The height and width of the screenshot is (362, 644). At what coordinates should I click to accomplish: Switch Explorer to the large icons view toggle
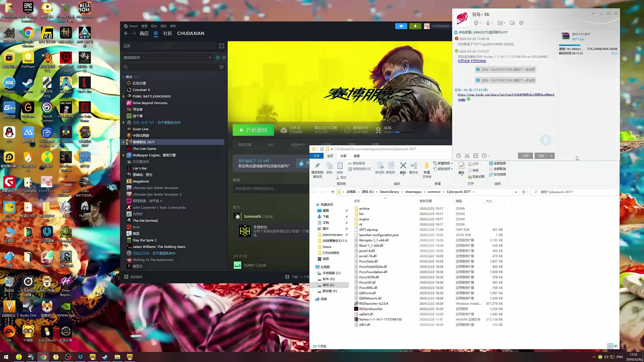pos(616,346)
